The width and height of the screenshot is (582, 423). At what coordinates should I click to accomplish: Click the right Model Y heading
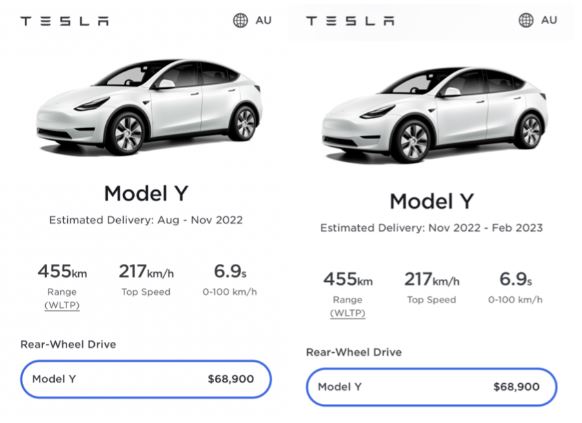[432, 201]
